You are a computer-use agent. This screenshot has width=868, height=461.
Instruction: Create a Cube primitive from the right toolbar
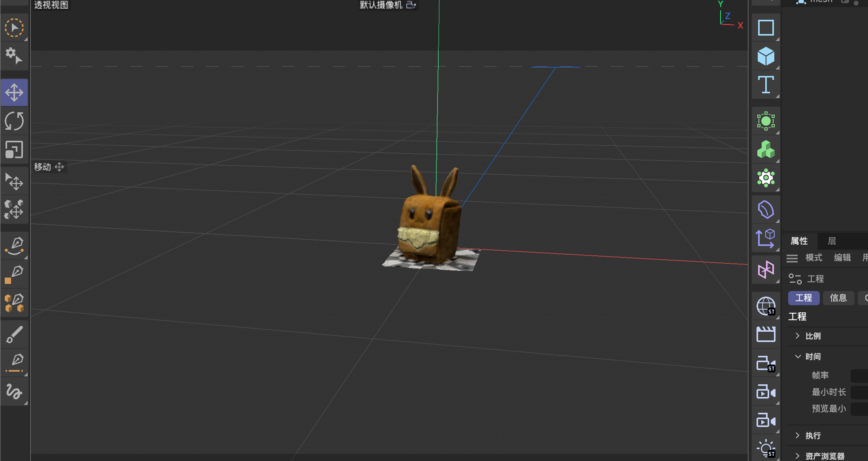766,56
